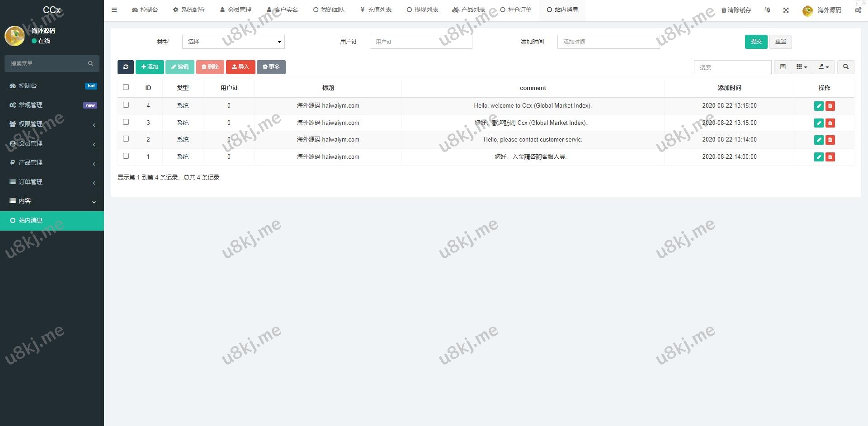Image resolution: width=868 pixels, height=426 pixels.
Task: Click the refresh table icon button
Action: tap(126, 67)
